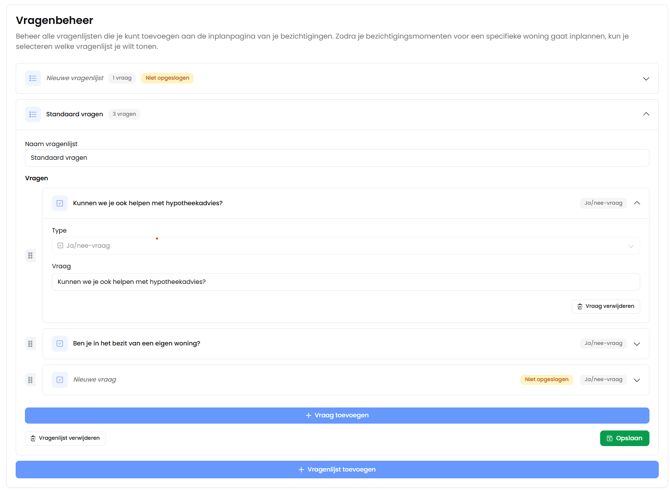Save with the green Opslaan button
Viewport: 670px width, 493px height.
(x=624, y=438)
